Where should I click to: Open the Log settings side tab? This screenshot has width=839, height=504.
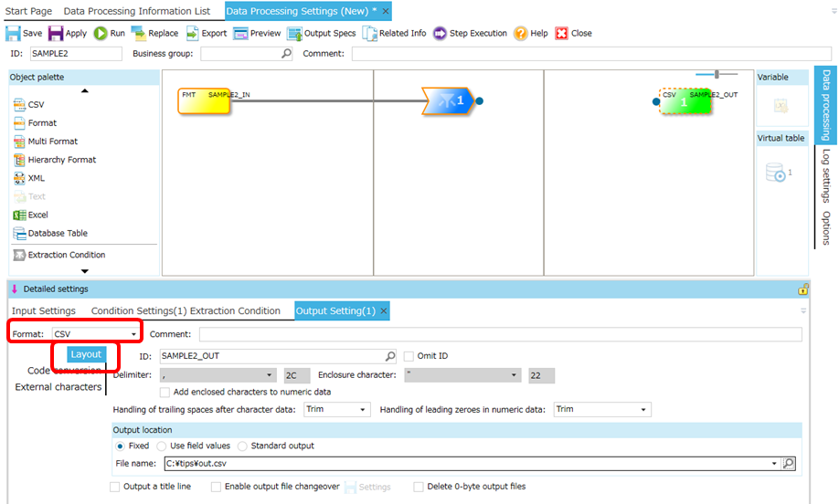[825, 175]
